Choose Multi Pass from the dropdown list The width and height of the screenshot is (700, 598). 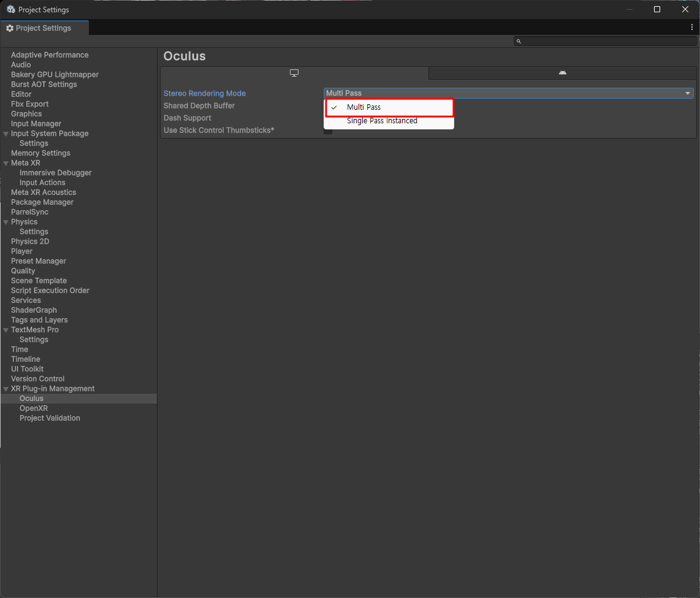(389, 107)
